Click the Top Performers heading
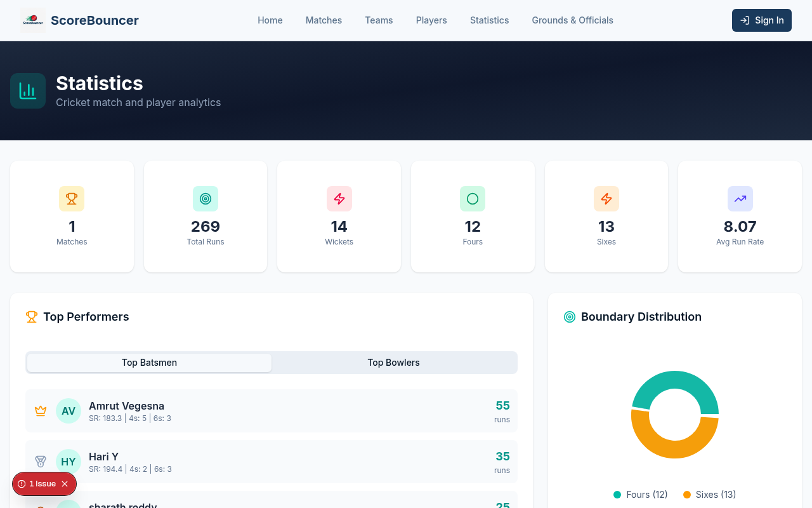The image size is (812, 508). [86, 317]
